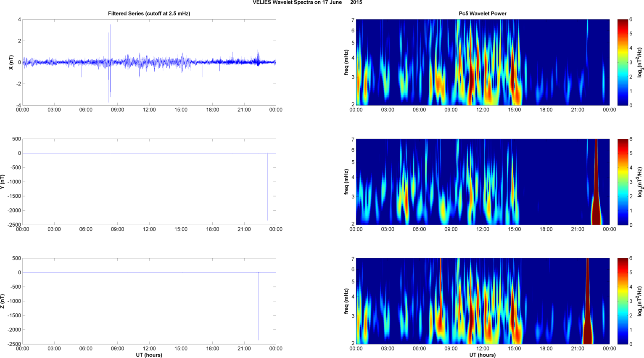Click the "-2500" tick on the Z (nT) axis
644x358 pixels.
(x=14, y=344)
